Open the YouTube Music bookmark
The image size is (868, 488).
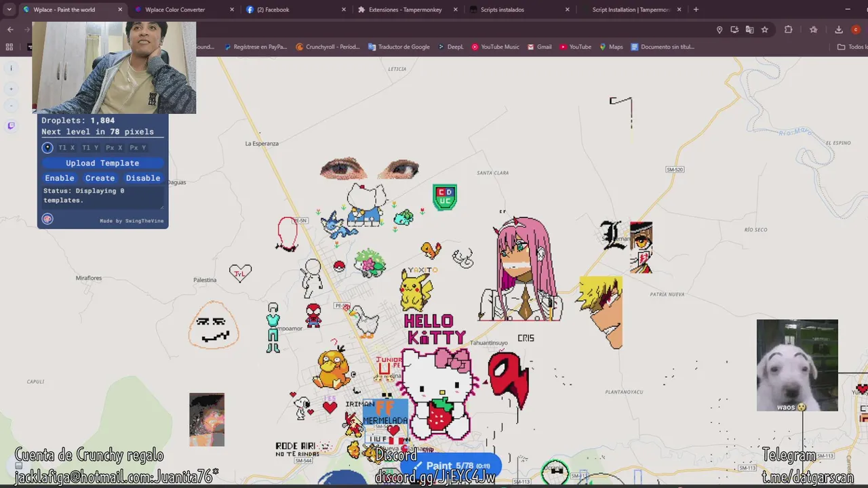495,47
